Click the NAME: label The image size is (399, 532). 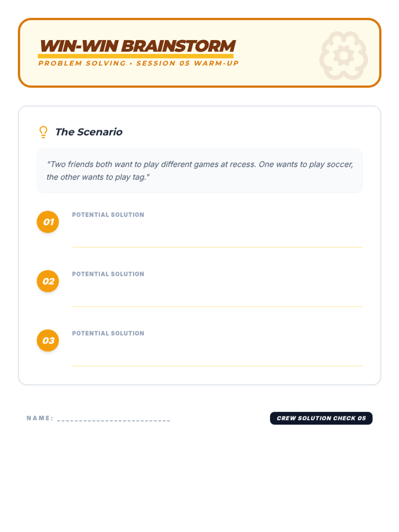(40, 418)
